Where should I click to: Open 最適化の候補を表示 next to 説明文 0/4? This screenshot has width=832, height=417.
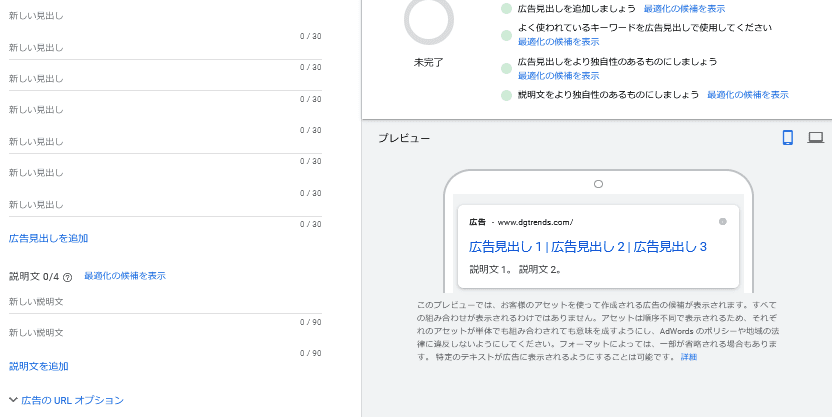click(x=125, y=276)
